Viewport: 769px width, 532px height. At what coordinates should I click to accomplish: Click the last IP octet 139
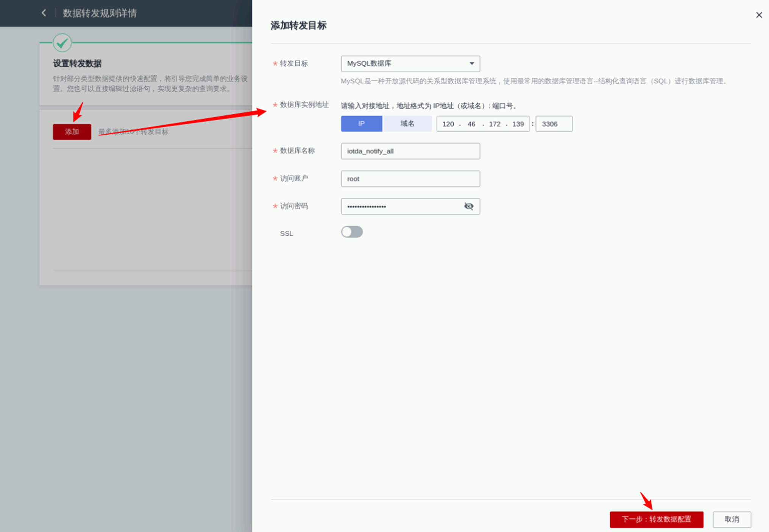[x=518, y=124]
